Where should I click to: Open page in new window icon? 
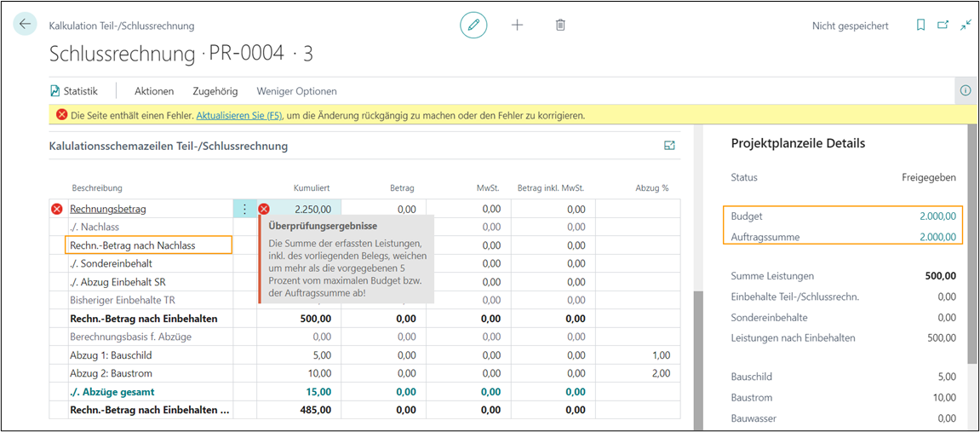[x=943, y=26]
